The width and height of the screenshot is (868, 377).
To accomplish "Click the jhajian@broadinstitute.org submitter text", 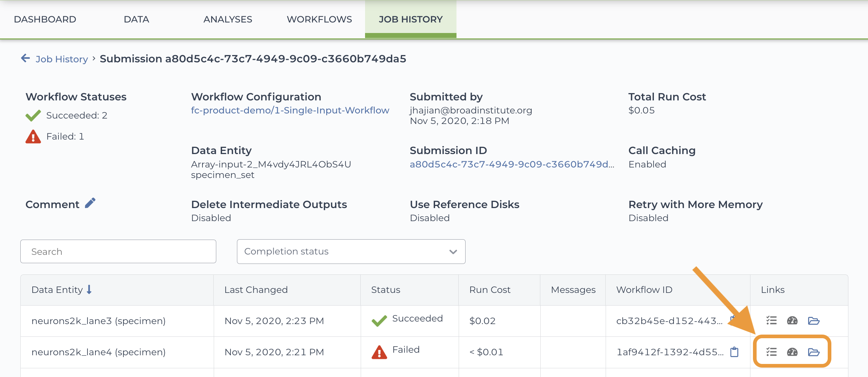I will tap(471, 110).
